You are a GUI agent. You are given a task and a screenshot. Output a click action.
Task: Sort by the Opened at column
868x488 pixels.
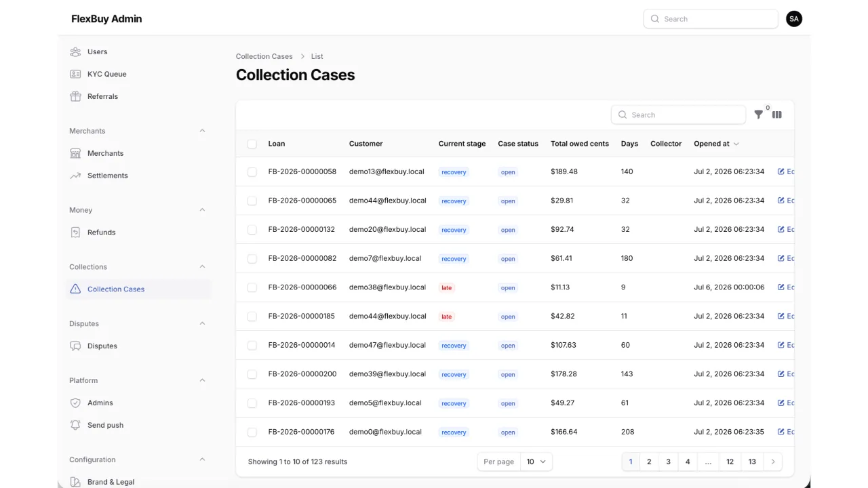tap(716, 144)
